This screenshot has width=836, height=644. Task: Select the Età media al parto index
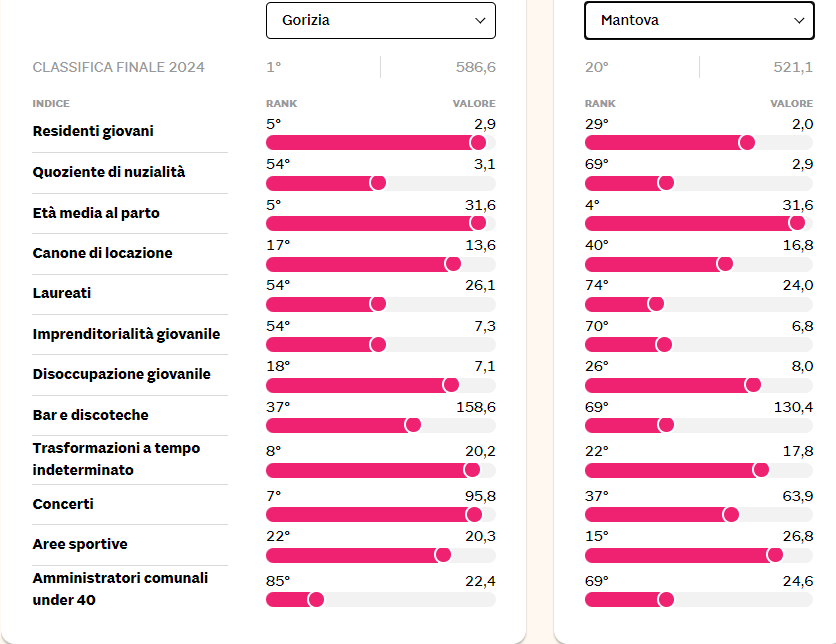(96, 213)
